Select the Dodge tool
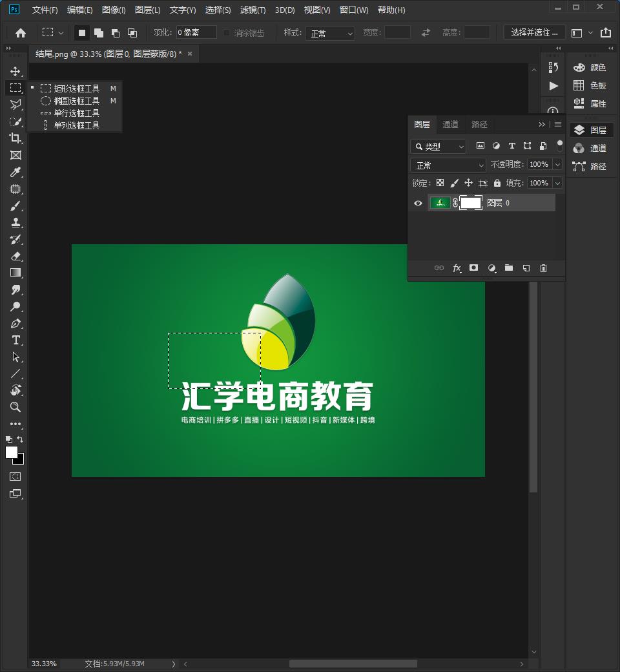Screen dimensions: 620x672 [x=15, y=306]
